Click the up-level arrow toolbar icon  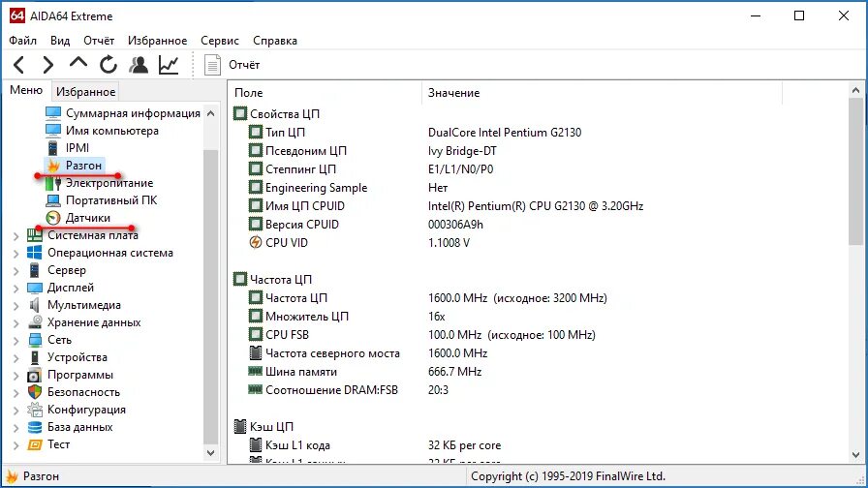(78, 63)
